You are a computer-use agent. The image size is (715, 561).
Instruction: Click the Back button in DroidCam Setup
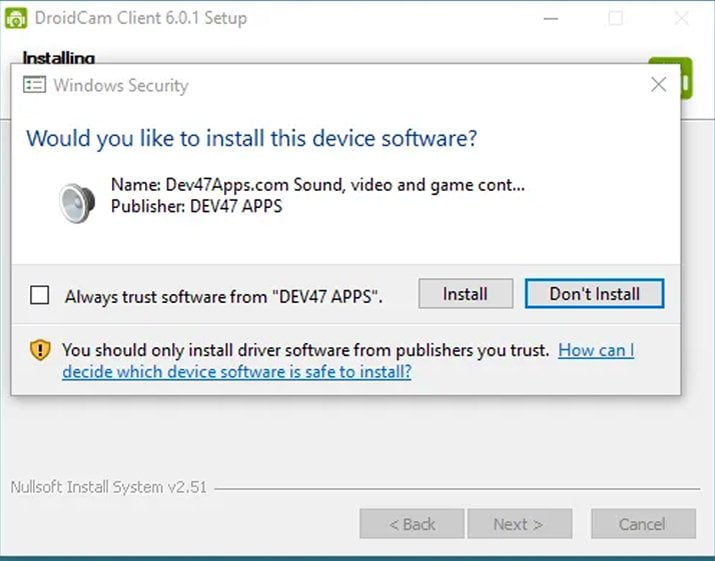point(412,524)
